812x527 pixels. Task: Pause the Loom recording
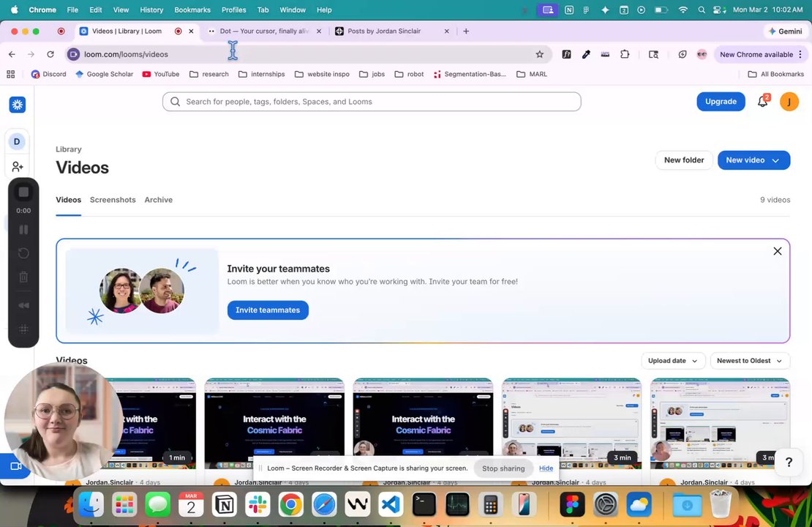23,230
